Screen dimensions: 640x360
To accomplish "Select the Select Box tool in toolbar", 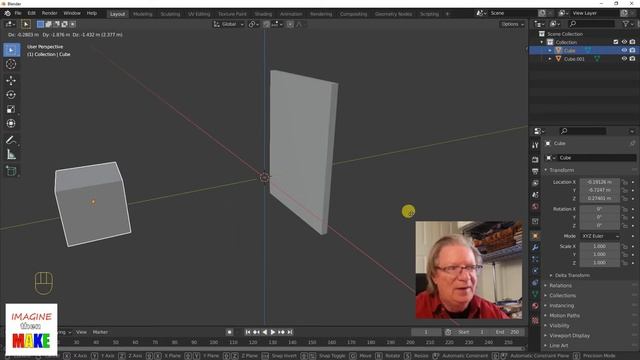I will coord(11,50).
